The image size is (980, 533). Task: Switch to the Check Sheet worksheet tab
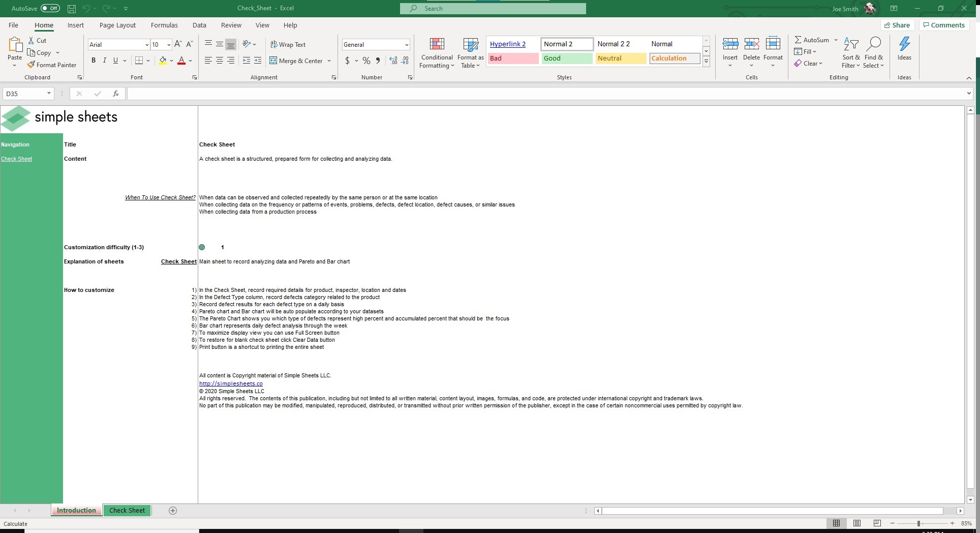pos(127,510)
